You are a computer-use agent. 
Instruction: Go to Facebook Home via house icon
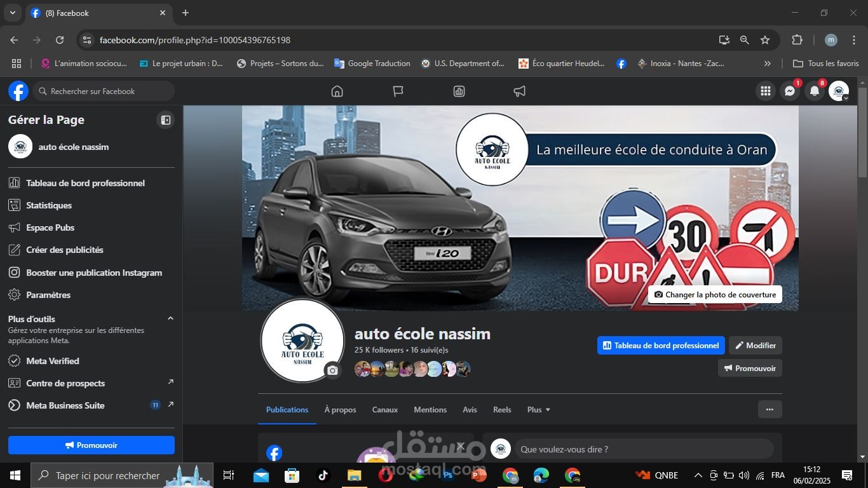point(337,91)
